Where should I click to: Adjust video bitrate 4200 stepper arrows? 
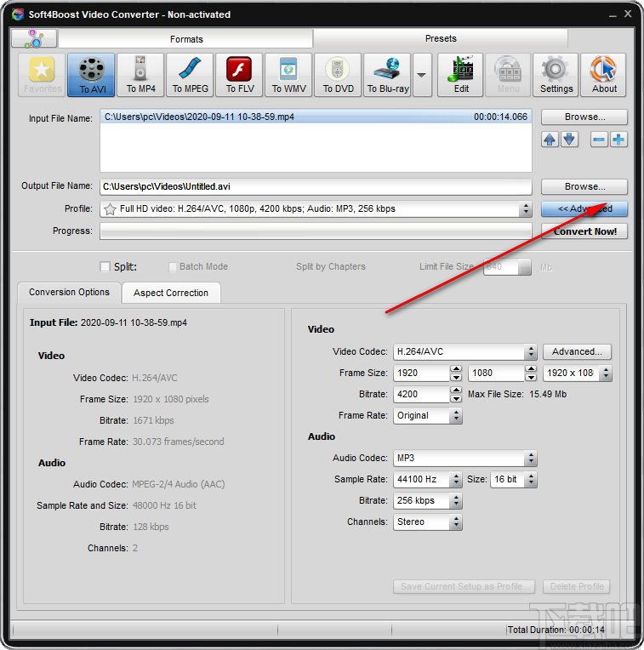(456, 395)
